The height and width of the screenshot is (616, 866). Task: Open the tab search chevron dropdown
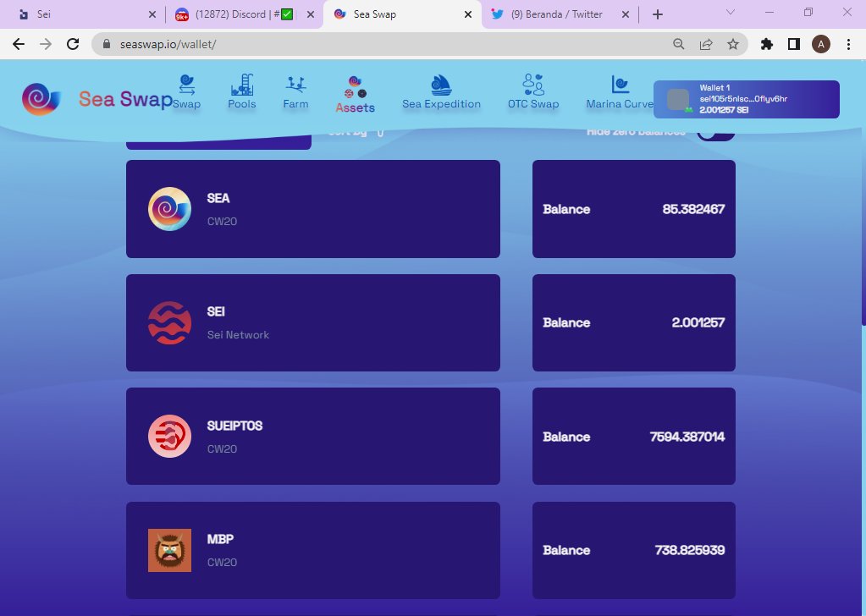(731, 12)
